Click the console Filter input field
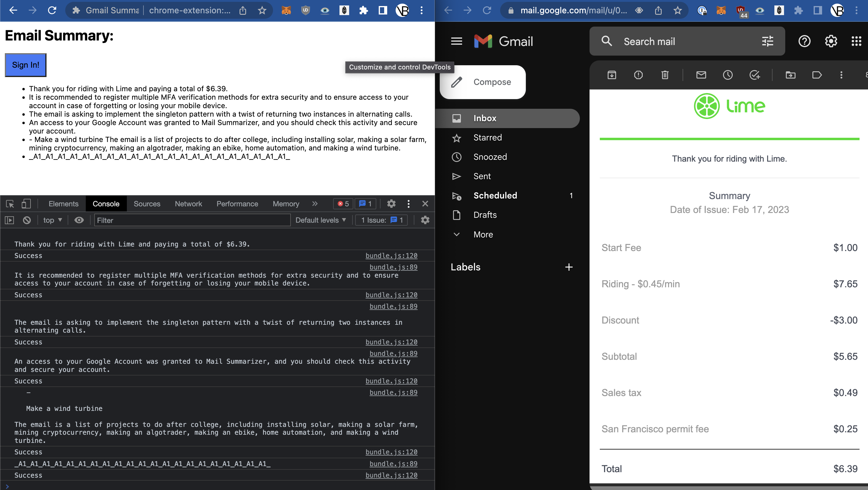Viewport: 868px width, 490px height. [192, 221]
